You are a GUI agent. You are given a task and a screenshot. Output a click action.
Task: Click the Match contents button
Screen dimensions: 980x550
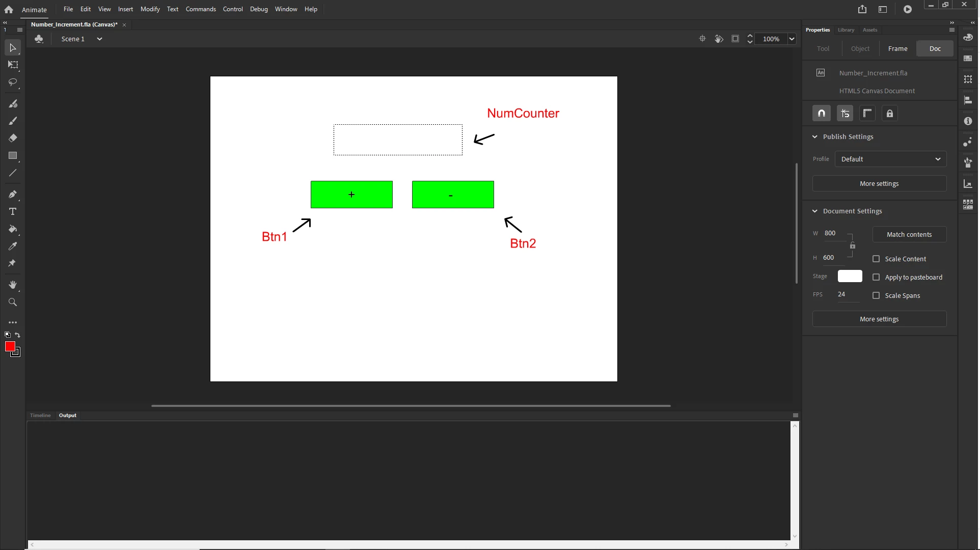tap(909, 234)
